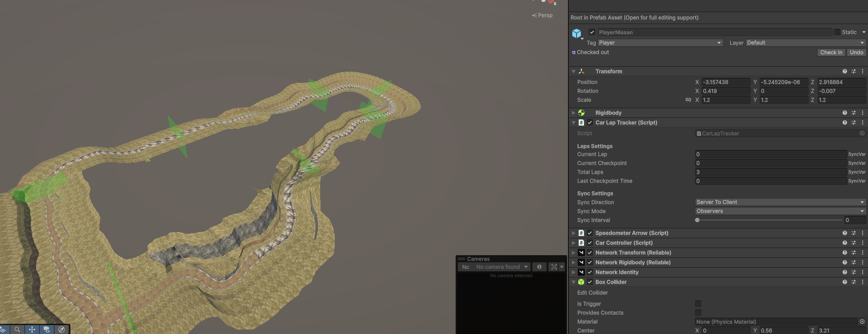Image resolution: width=868 pixels, height=334 pixels.
Task: Open Car Lap Tracker preset selector icon
Action: point(854,122)
